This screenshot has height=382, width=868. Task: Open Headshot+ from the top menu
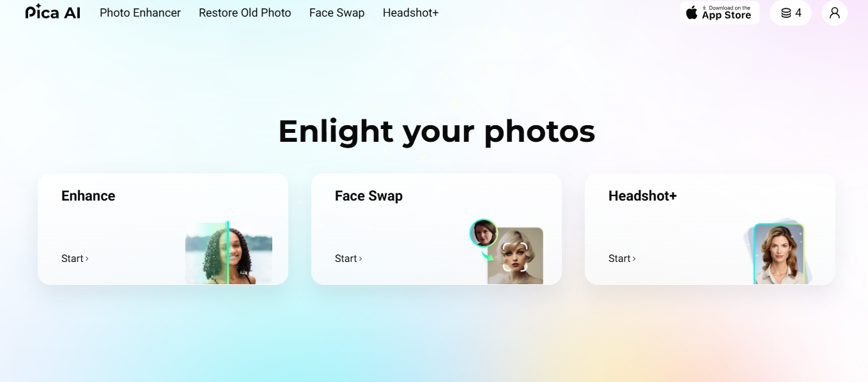[410, 13]
